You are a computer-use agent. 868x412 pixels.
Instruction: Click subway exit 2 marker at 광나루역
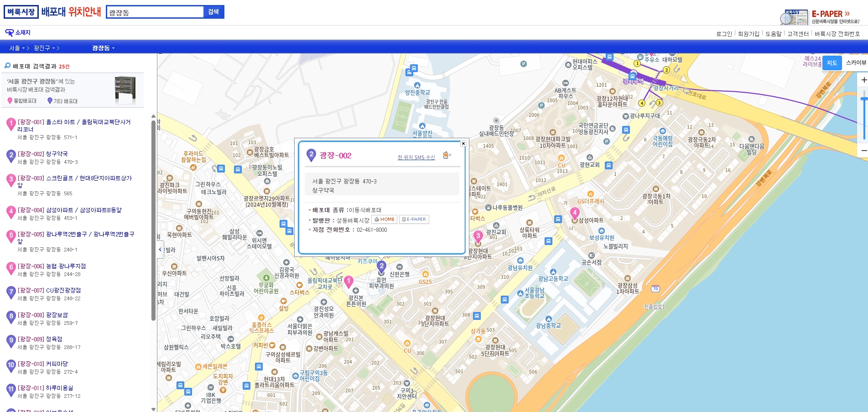tap(666, 70)
